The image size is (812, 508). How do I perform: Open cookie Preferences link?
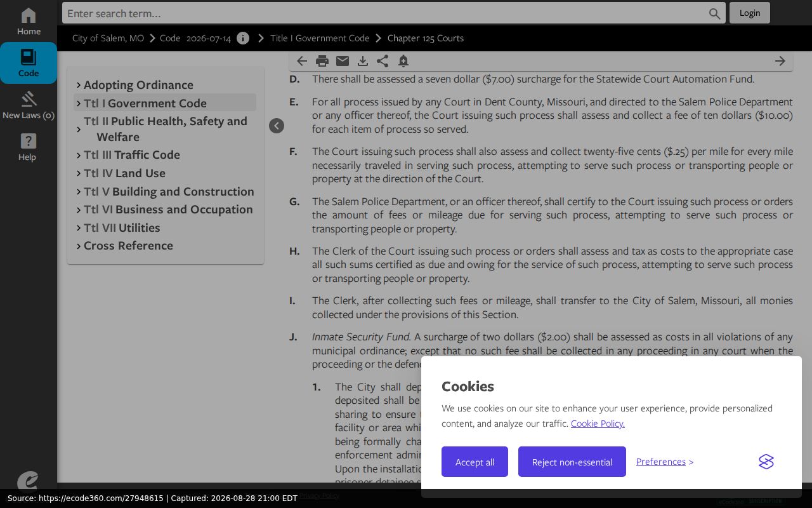pyautogui.click(x=661, y=462)
